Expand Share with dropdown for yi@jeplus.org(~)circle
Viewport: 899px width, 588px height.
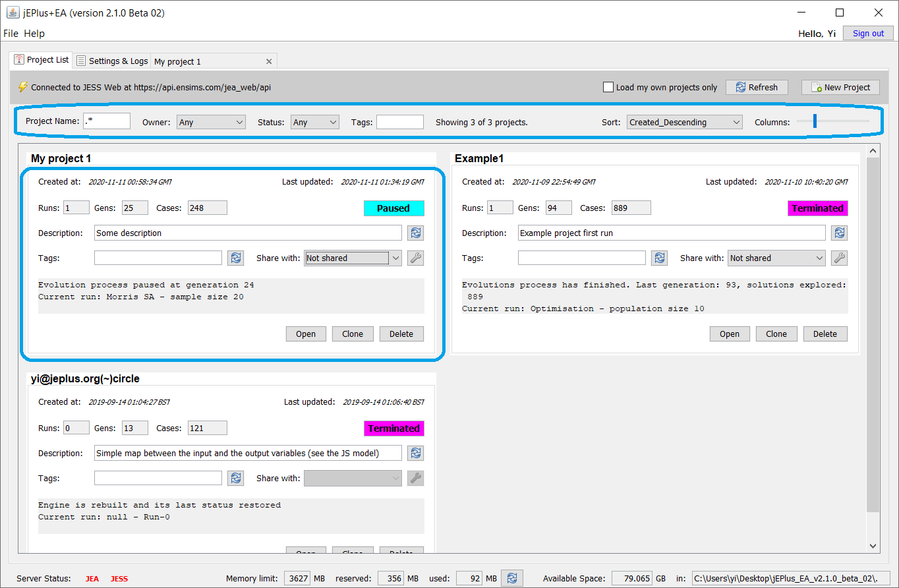pos(353,478)
